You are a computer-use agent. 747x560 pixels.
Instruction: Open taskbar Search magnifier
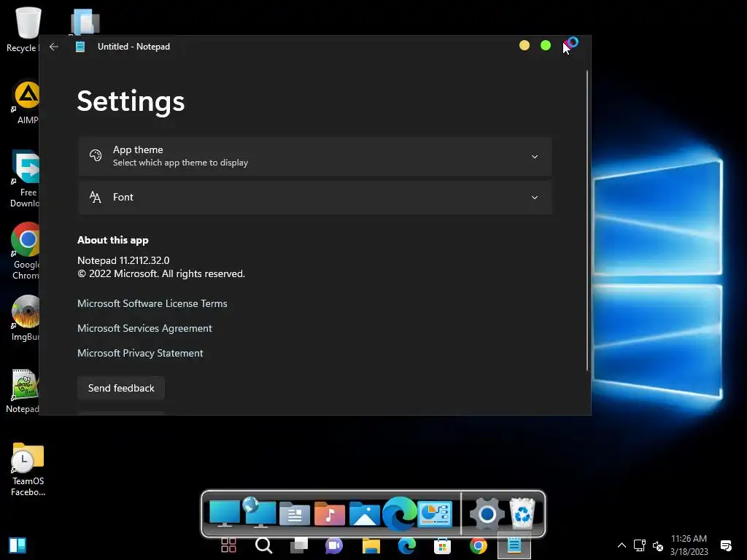(x=263, y=545)
